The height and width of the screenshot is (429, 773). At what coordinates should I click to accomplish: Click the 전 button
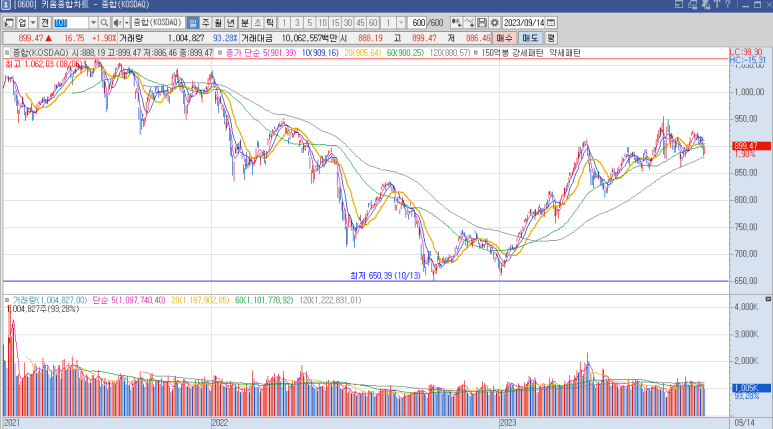[x=45, y=23]
